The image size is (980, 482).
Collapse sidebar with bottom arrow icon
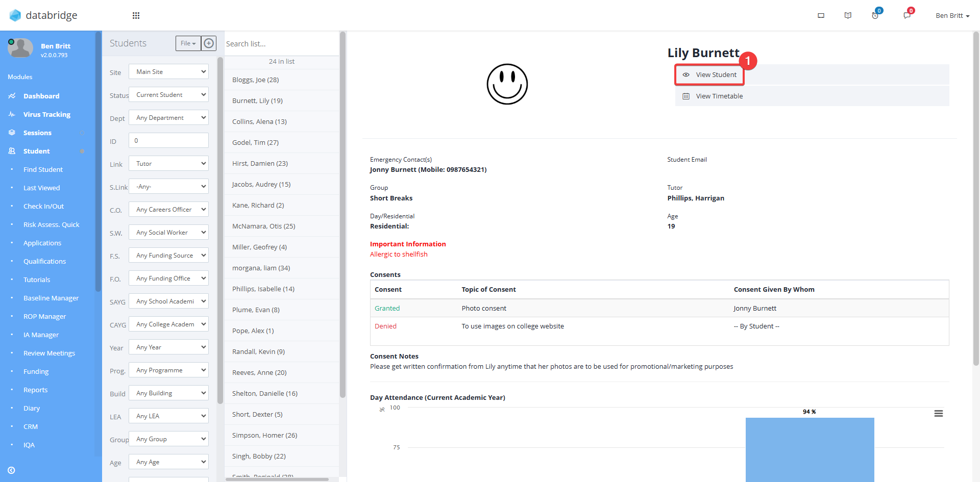[x=11, y=470]
